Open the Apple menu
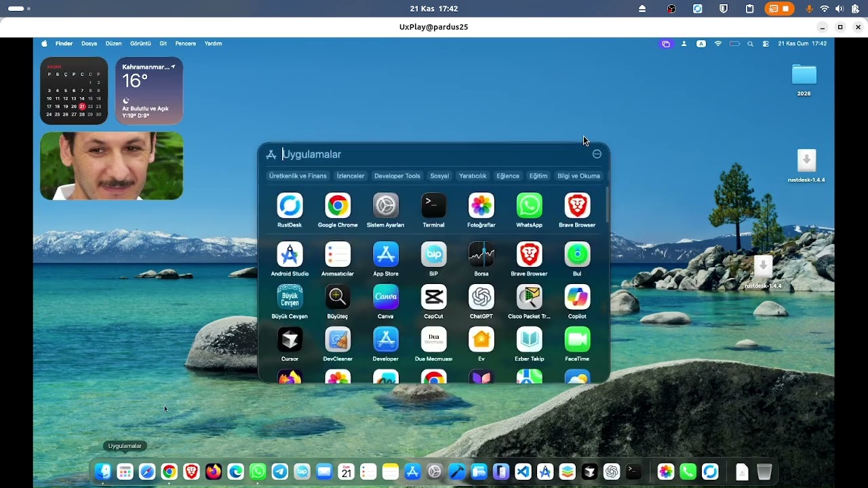Screen dimensions: 868x488 [45, 43]
